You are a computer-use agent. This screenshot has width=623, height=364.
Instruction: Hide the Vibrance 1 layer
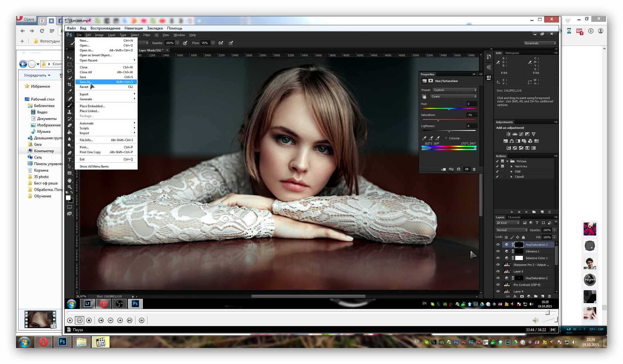[498, 251]
